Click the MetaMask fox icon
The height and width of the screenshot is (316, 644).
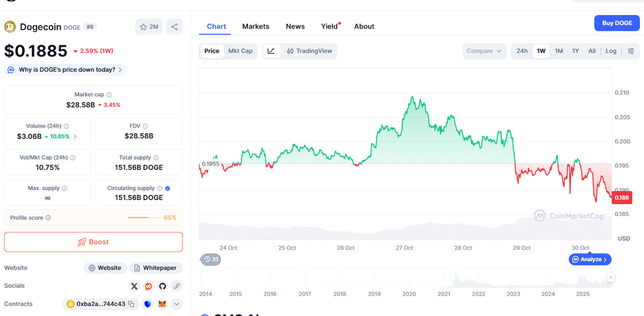(162, 304)
